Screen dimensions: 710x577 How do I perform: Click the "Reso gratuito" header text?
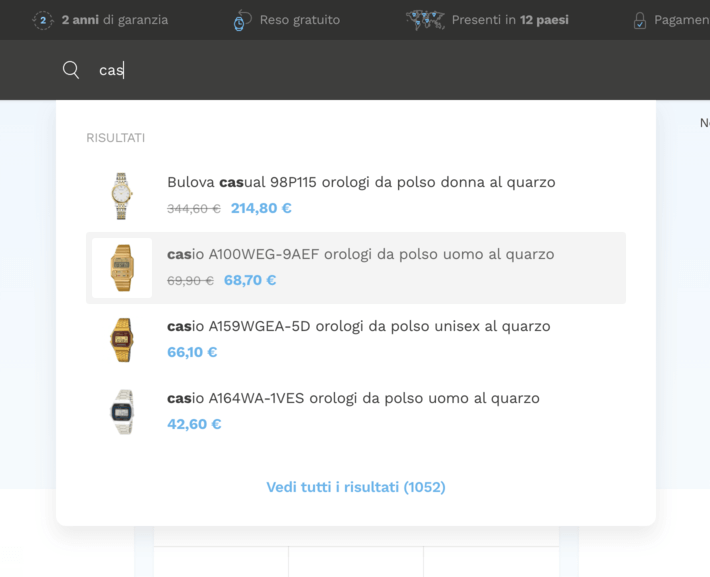pyautogui.click(x=299, y=20)
